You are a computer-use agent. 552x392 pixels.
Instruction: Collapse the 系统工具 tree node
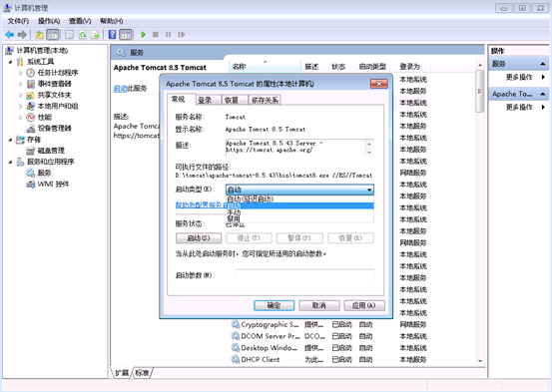pos(11,62)
